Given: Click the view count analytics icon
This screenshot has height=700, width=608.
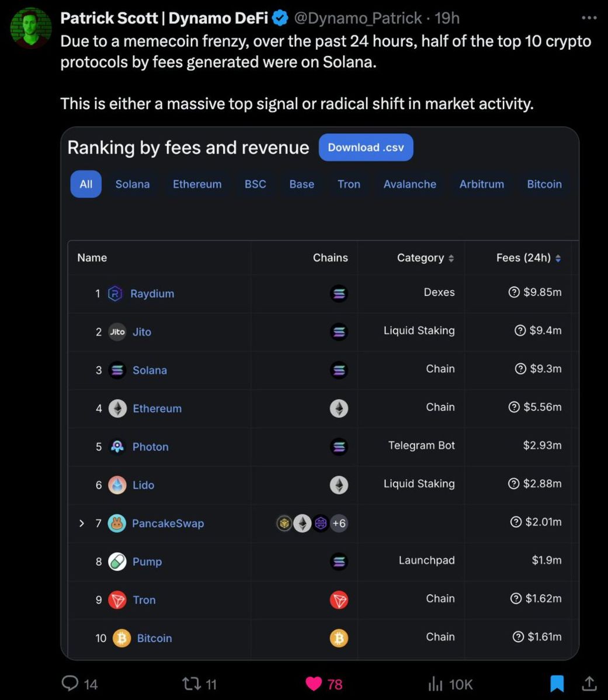Looking at the screenshot, I should (436, 683).
